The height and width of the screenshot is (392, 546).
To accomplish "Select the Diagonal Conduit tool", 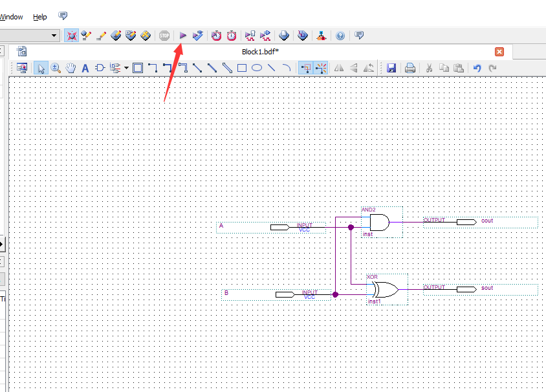I will tap(227, 68).
